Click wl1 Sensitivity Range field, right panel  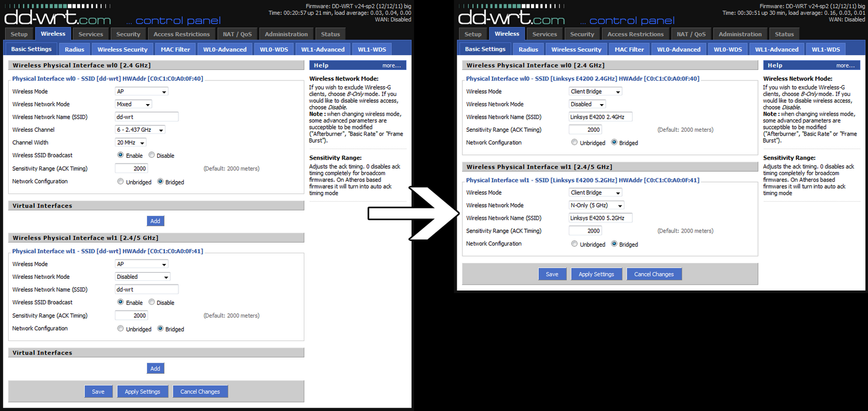pyautogui.click(x=585, y=231)
